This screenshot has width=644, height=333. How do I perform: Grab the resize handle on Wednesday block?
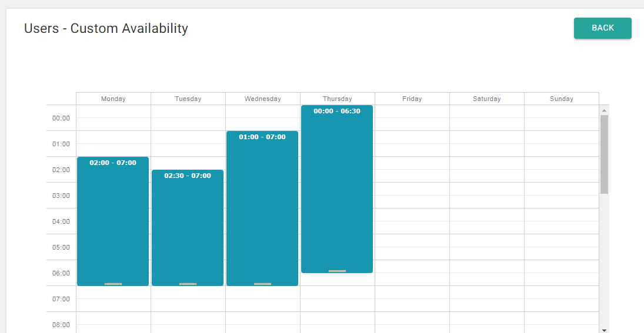[262, 284]
